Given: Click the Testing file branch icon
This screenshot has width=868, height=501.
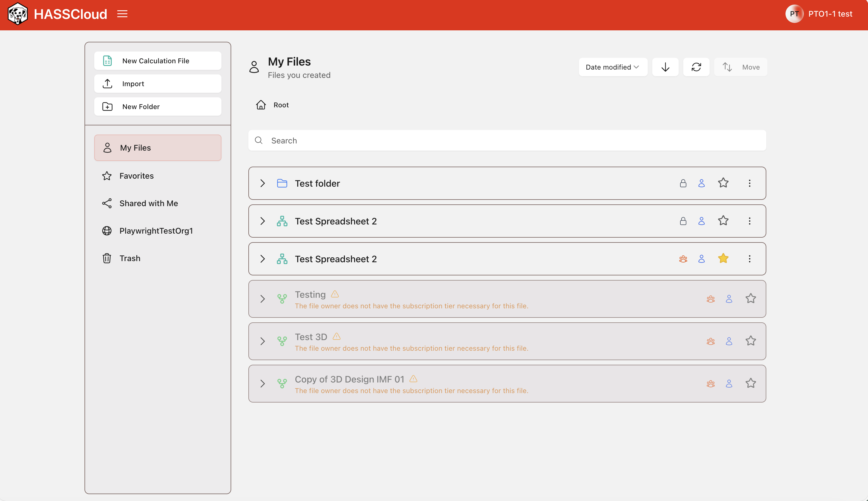Looking at the screenshot, I should [x=282, y=299].
